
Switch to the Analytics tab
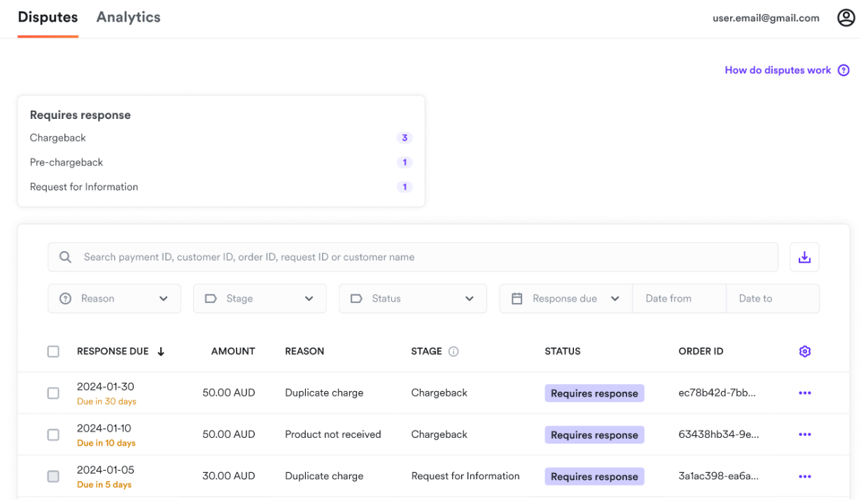[128, 17]
